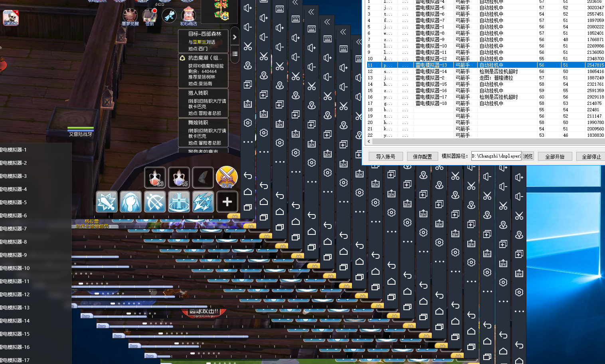The width and height of the screenshot is (605, 364).
Task: Click volume down icon in game window's sidebar
Action: 248,27
